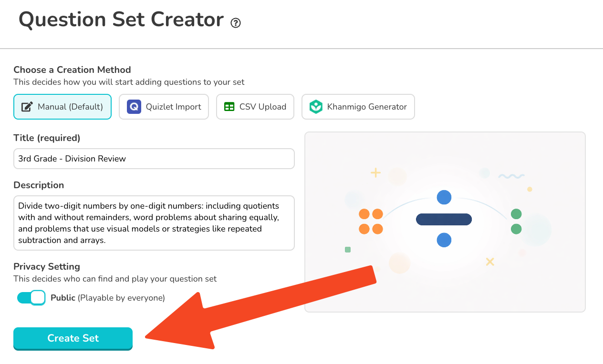Click the yellow multiplication X symbol
This screenshot has width=603, height=364.
(490, 262)
